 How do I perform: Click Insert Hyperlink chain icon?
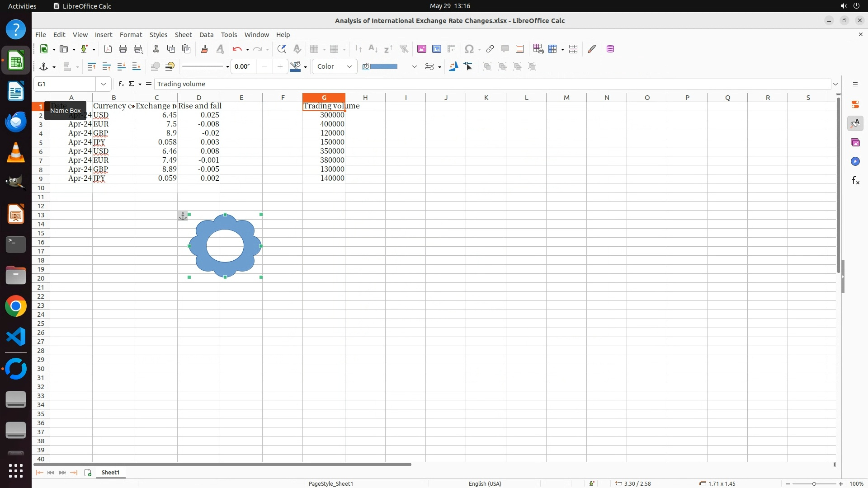490,49
